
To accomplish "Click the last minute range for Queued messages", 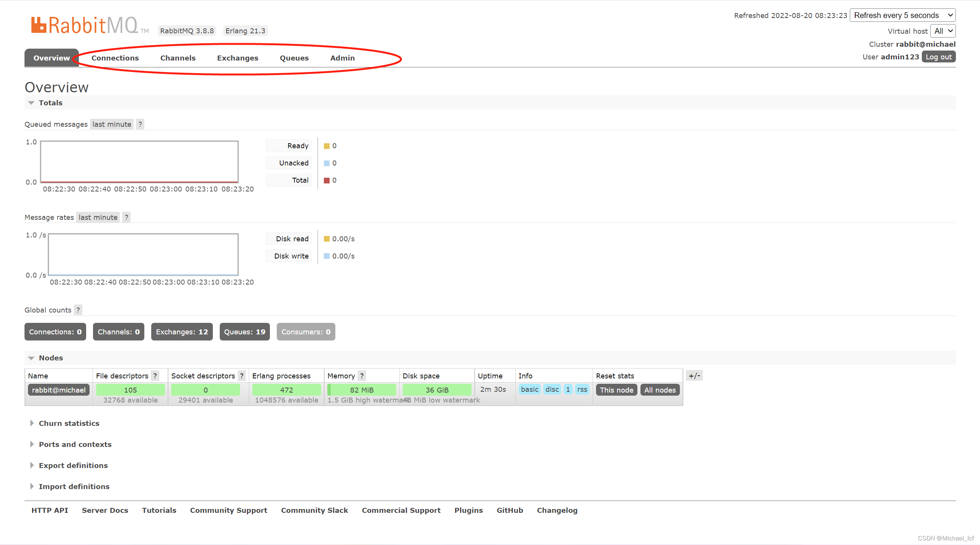I will [x=112, y=124].
